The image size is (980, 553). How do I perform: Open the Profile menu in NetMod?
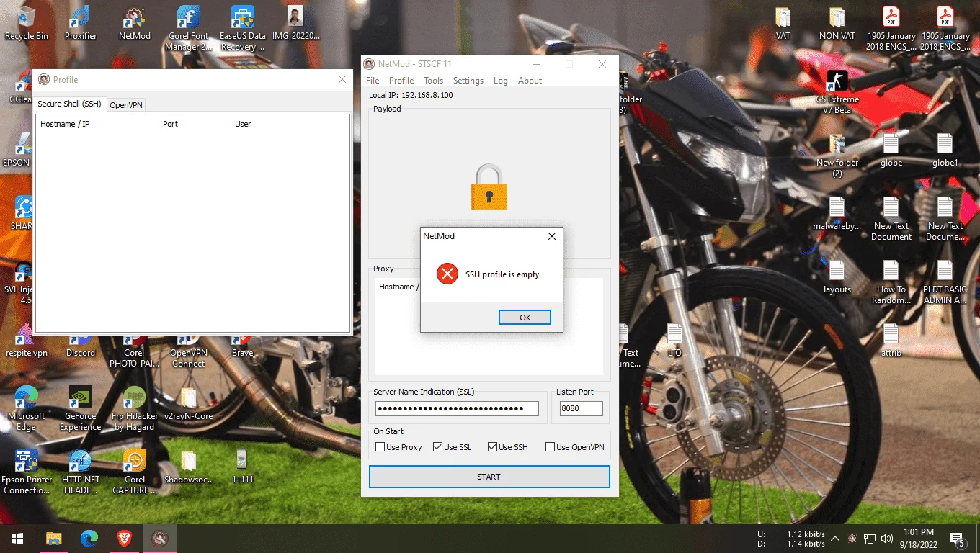(x=401, y=81)
